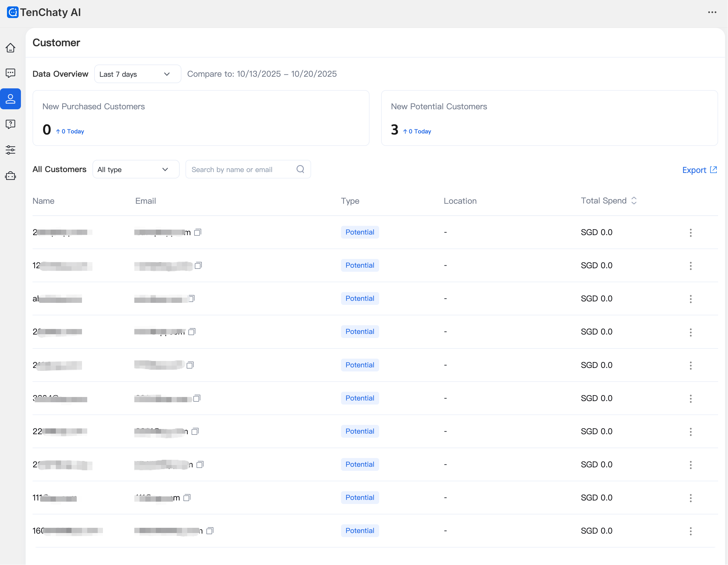Open the FAQ question-bubble sidebar icon
This screenshot has height=565, width=728.
click(10, 124)
